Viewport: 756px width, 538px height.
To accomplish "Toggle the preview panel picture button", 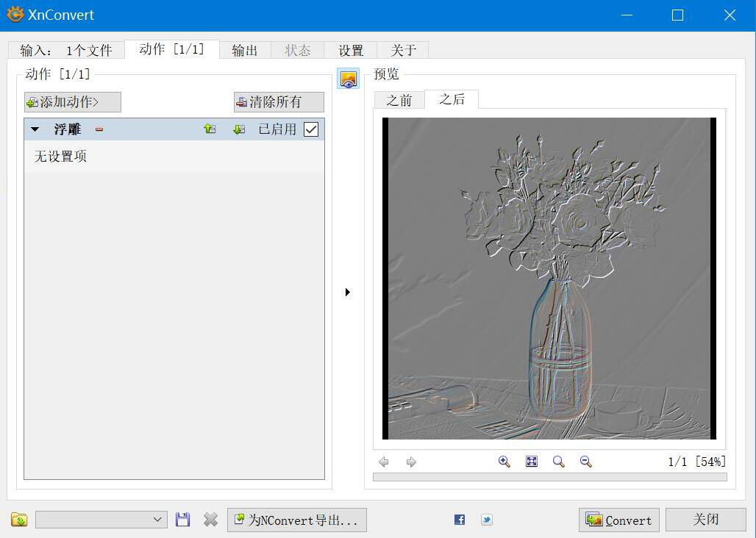I will click(x=349, y=79).
